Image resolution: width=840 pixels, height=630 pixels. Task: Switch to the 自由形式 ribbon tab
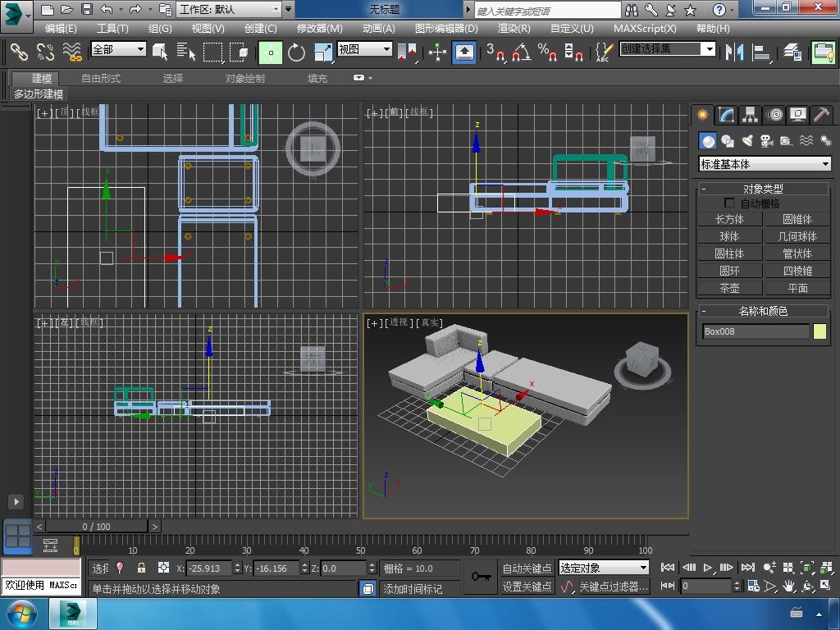101,78
